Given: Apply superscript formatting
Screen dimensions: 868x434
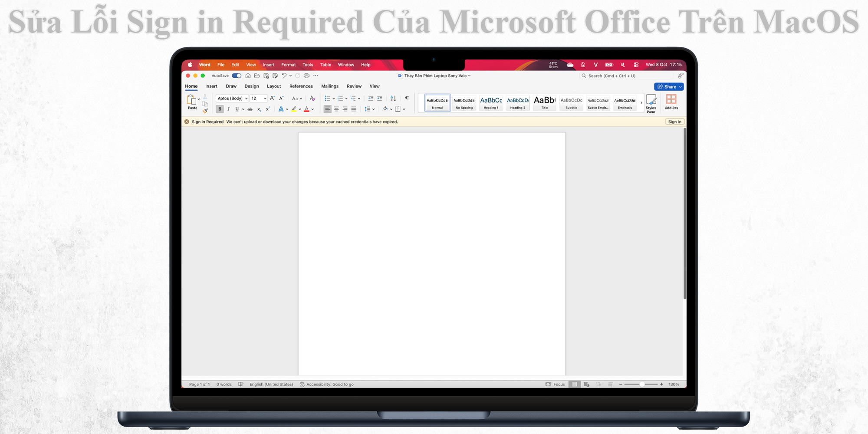Looking at the screenshot, I should (x=268, y=109).
